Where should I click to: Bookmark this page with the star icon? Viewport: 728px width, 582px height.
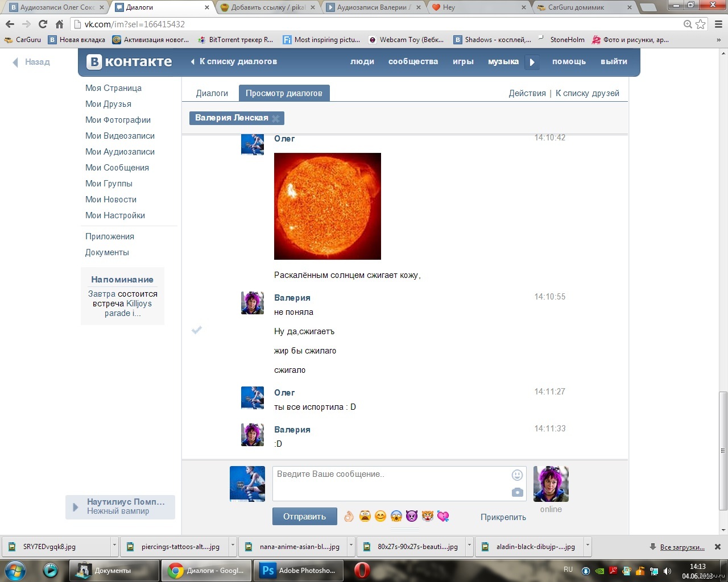click(x=701, y=24)
